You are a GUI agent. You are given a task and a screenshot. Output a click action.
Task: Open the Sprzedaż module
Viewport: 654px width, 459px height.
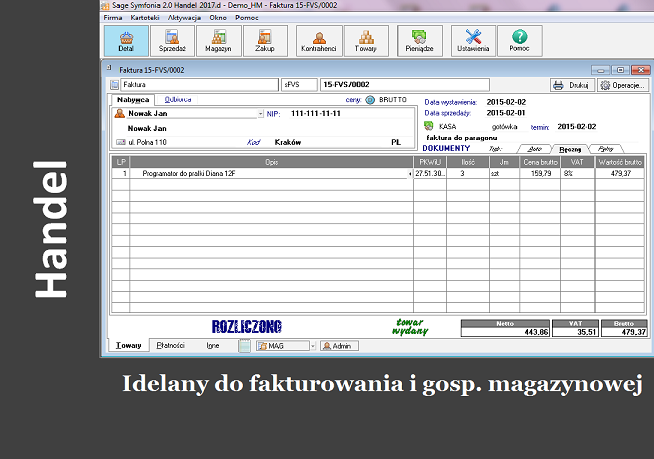click(172, 41)
